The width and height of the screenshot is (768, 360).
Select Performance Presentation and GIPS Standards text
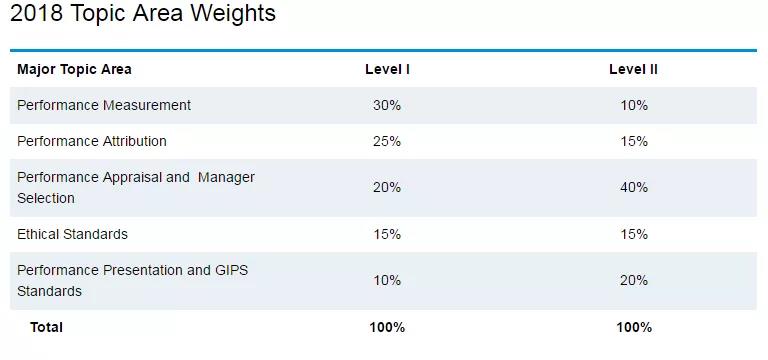(x=132, y=281)
